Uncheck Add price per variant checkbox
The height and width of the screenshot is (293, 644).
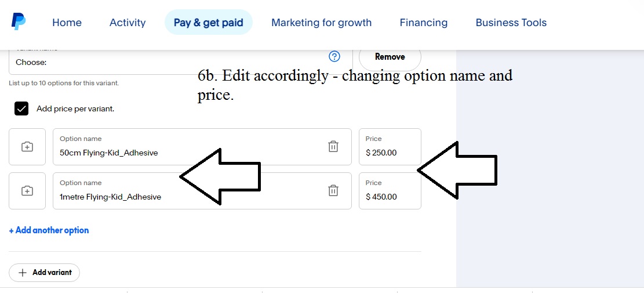[x=21, y=108]
